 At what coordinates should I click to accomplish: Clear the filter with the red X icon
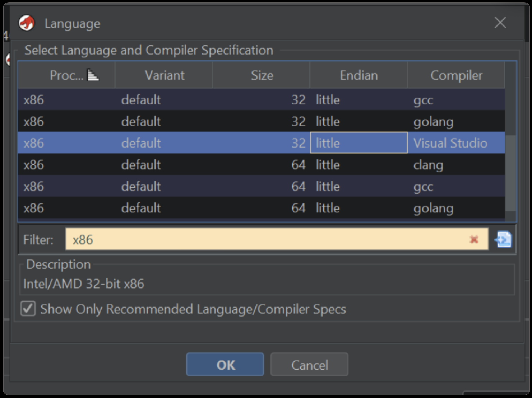point(474,239)
